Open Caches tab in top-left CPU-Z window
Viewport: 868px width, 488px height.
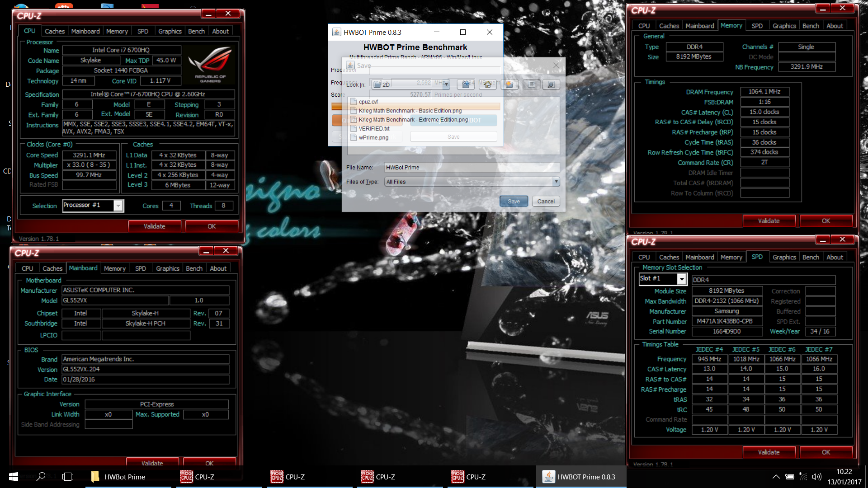tap(55, 31)
